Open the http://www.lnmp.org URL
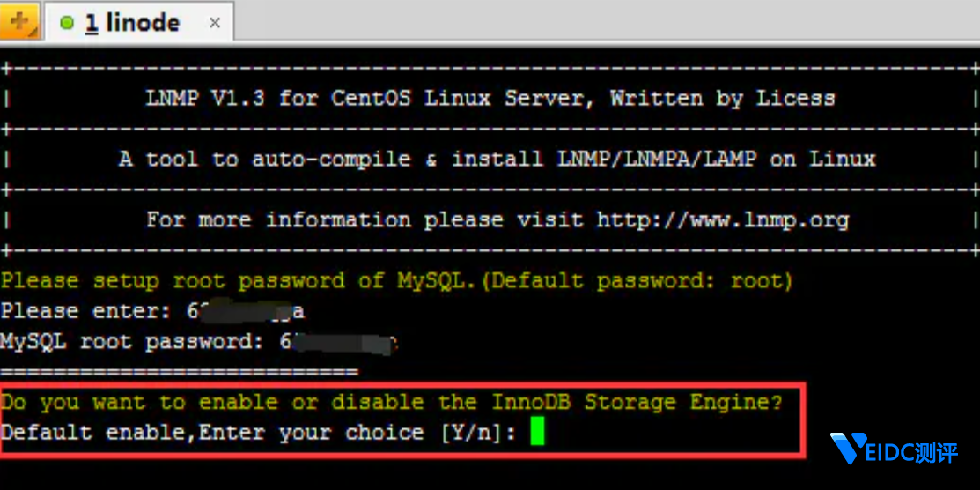Image resolution: width=980 pixels, height=490 pixels. click(x=722, y=219)
